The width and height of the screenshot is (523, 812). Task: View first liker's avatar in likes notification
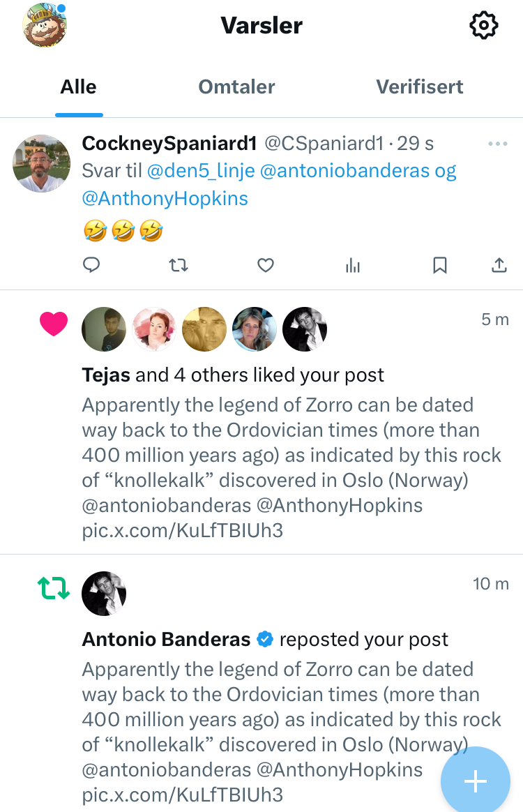104,329
